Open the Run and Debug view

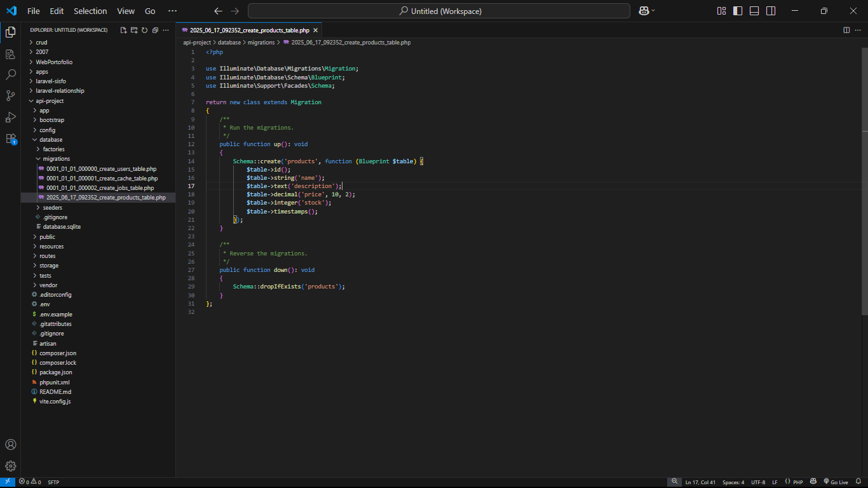click(10, 117)
